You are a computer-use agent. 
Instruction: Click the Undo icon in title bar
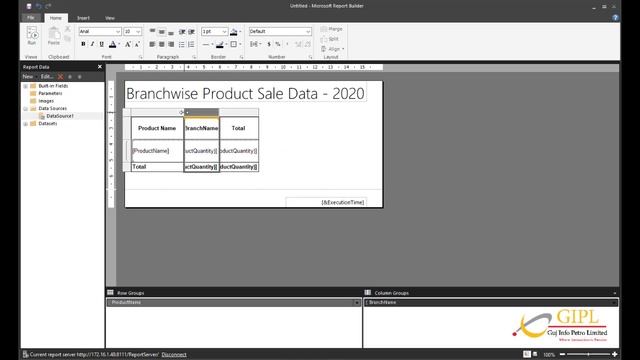pyautogui.click(x=39, y=6)
